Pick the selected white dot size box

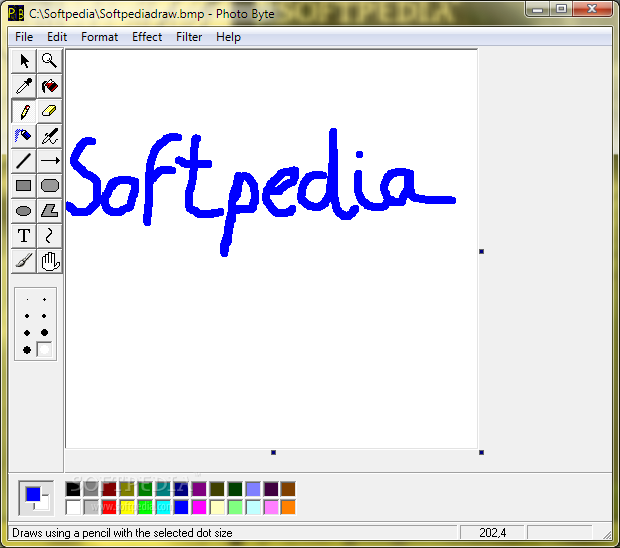click(44, 350)
